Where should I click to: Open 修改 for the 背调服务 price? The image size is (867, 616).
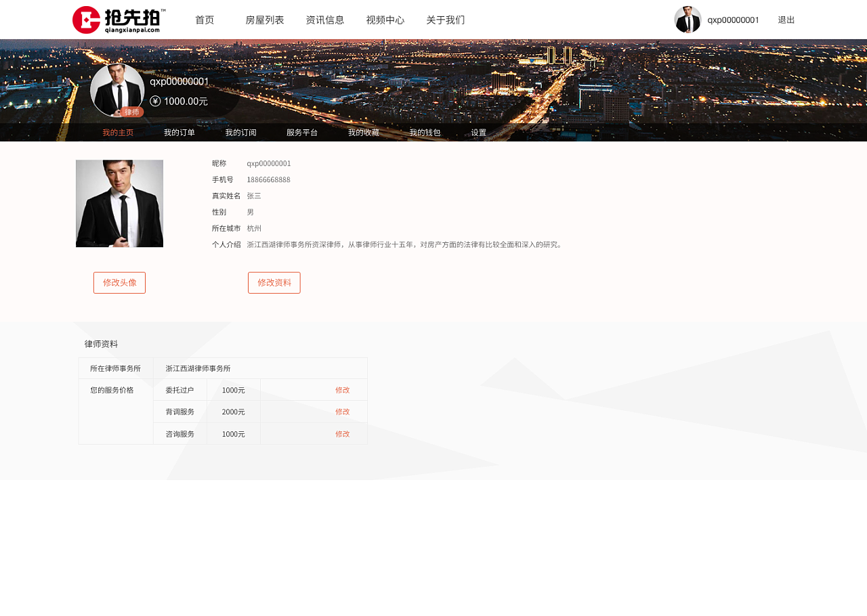click(x=342, y=412)
